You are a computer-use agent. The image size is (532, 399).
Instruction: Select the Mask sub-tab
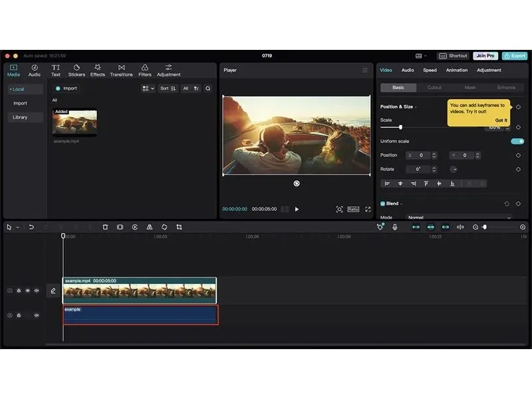470,88
